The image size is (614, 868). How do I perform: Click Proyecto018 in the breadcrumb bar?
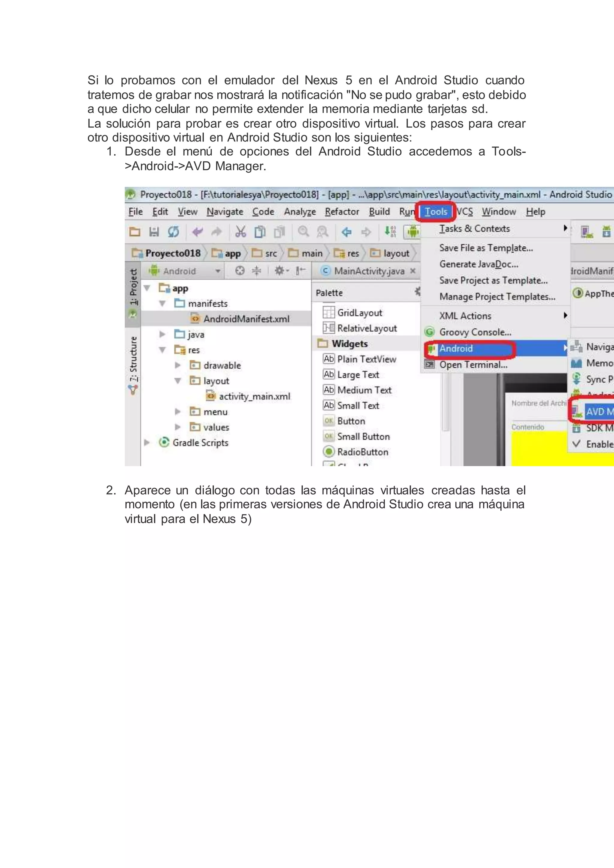[166, 253]
